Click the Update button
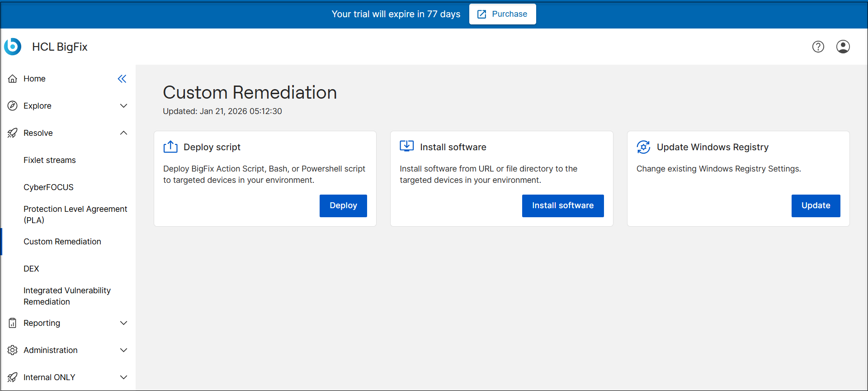Screen dimensions: 868x391 (816, 206)
